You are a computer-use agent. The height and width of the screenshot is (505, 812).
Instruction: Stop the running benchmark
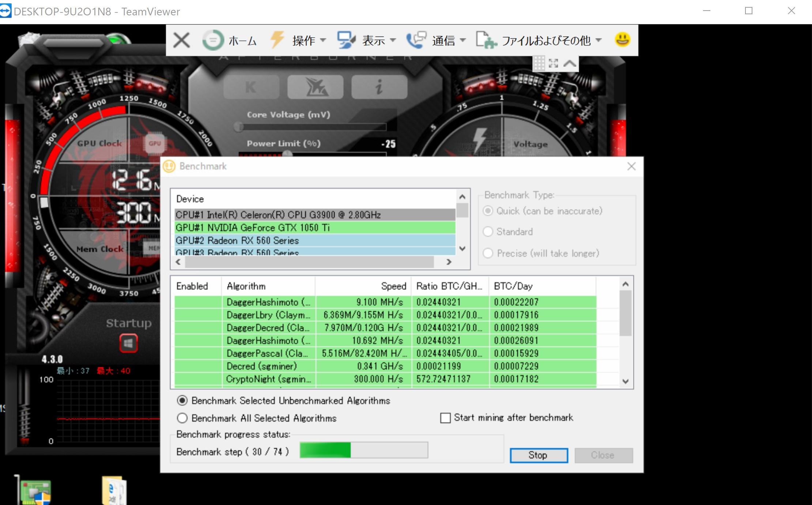tap(539, 455)
